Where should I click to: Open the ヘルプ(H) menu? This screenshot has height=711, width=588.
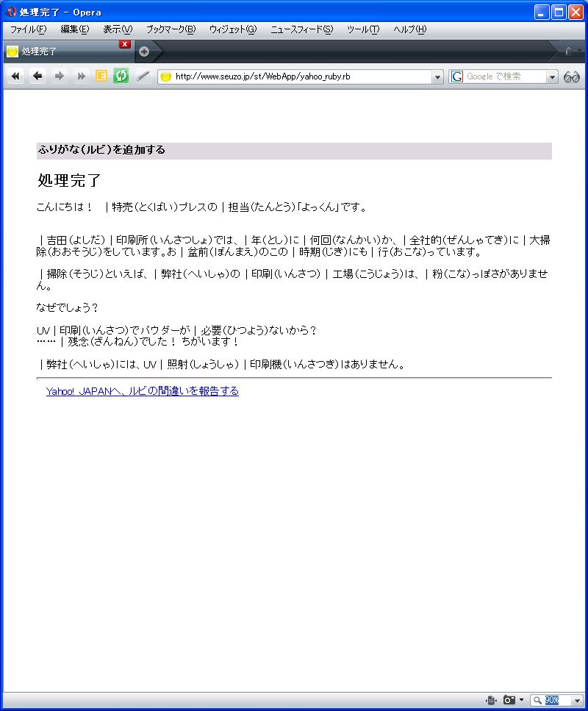[x=410, y=29]
